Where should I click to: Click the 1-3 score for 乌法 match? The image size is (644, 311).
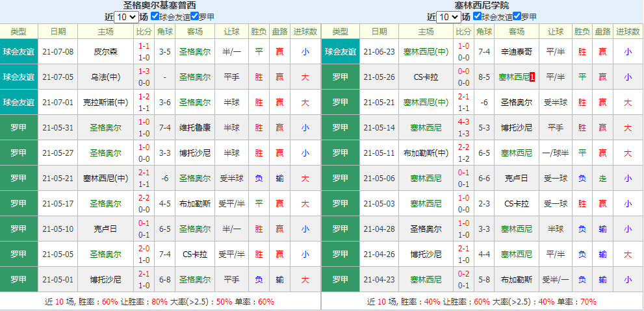point(144,71)
